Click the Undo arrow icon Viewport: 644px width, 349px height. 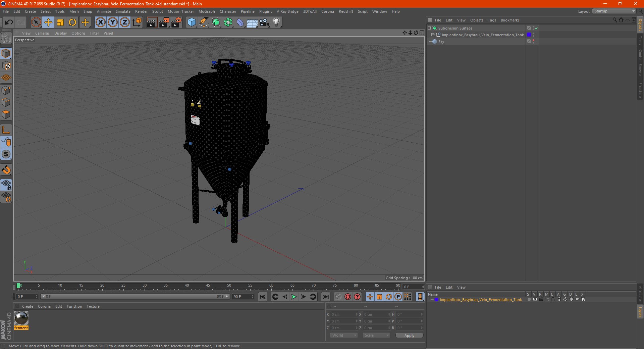pyautogui.click(x=9, y=22)
